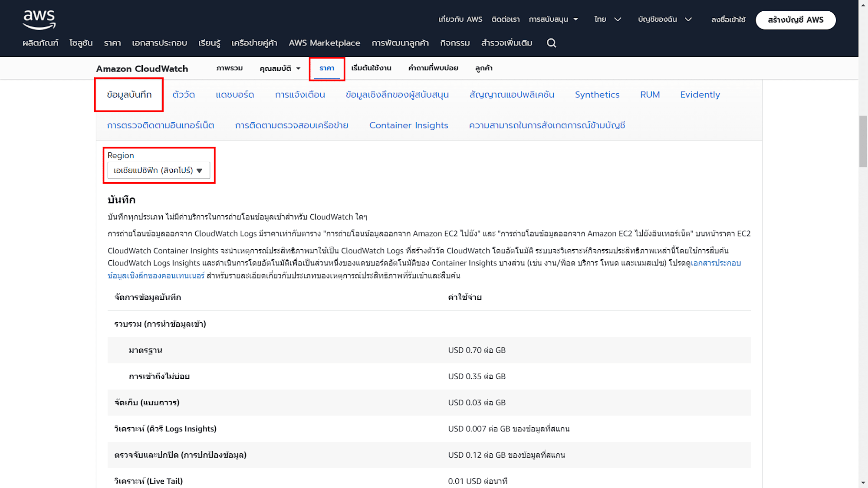This screenshot has height=488, width=868.
Task: Switch to การตรวจติดตามอินเทอร์เน็ต tab
Action: tap(161, 125)
